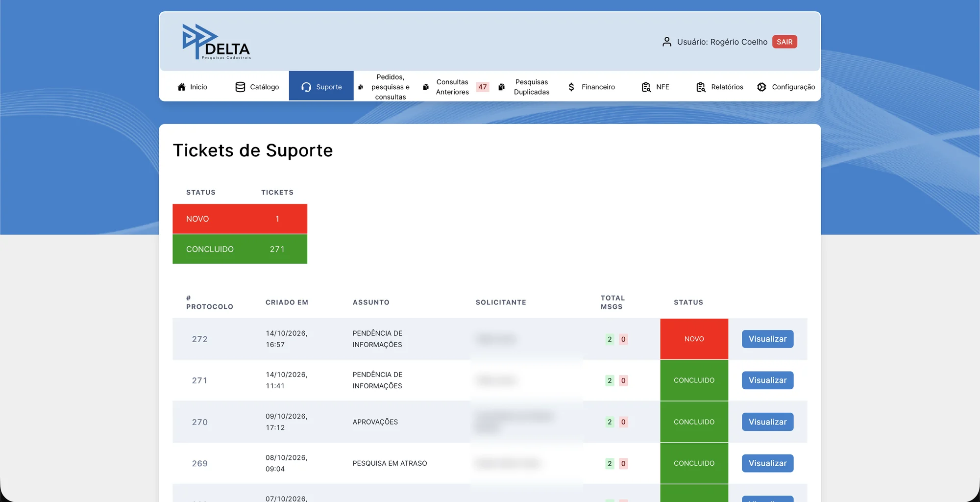Image resolution: width=980 pixels, height=502 pixels.
Task: Go to the Catálogo menu
Action: click(x=257, y=87)
